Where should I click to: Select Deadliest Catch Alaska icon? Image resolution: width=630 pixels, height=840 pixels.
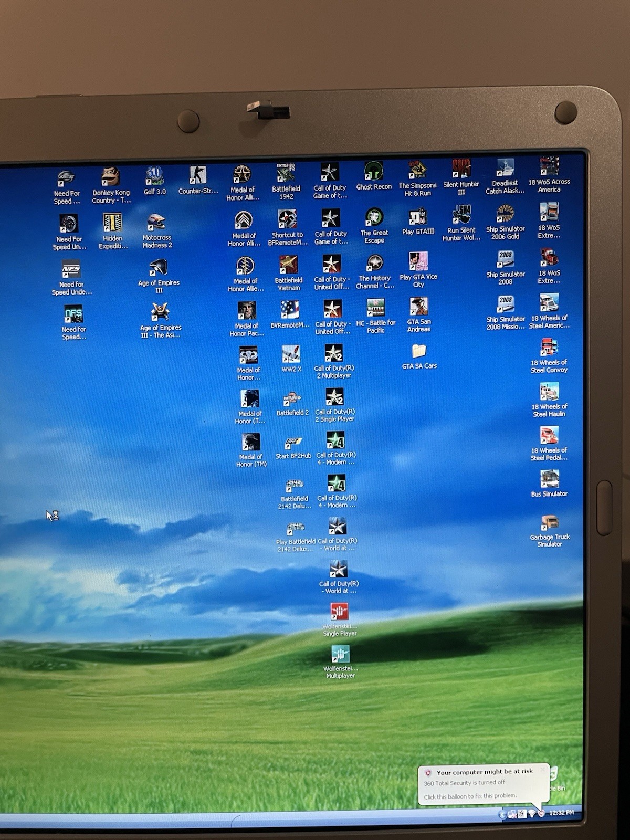pyautogui.click(x=505, y=176)
